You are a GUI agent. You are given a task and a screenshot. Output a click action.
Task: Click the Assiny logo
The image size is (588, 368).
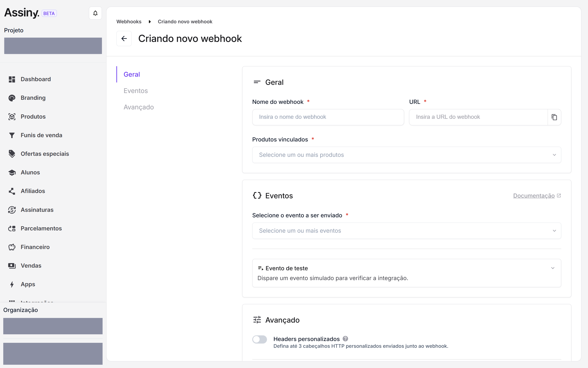point(22,13)
